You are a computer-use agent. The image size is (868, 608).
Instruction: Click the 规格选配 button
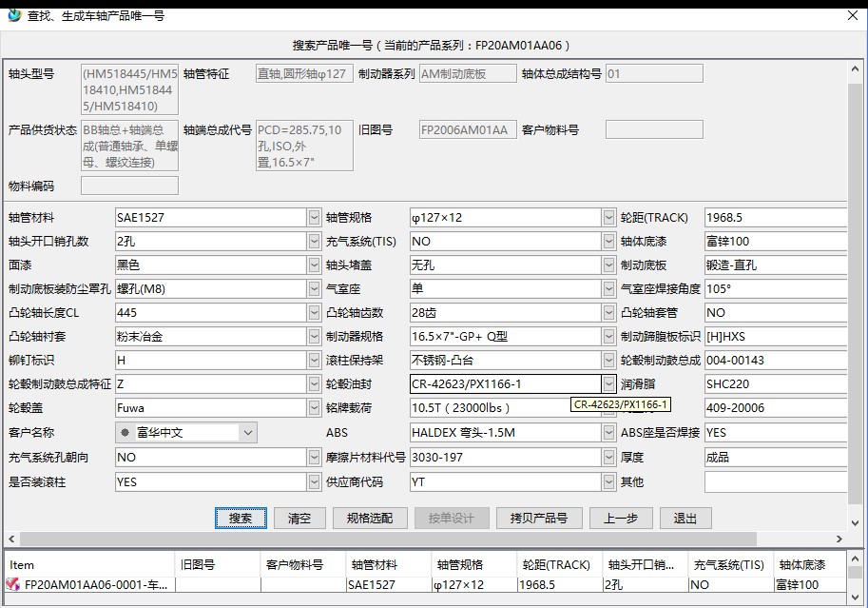pos(369,518)
